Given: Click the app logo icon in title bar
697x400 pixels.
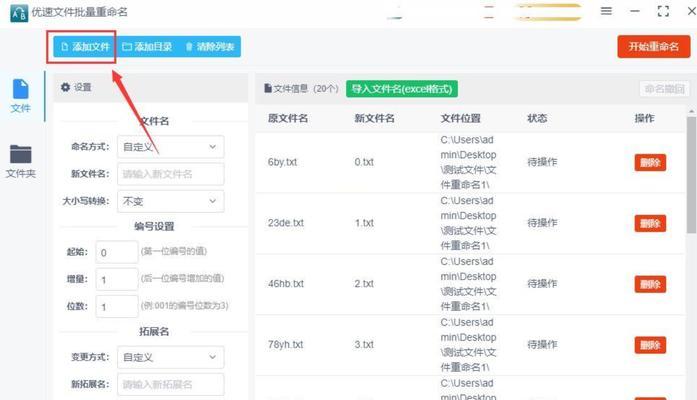Looking at the screenshot, I should pyautogui.click(x=19, y=13).
